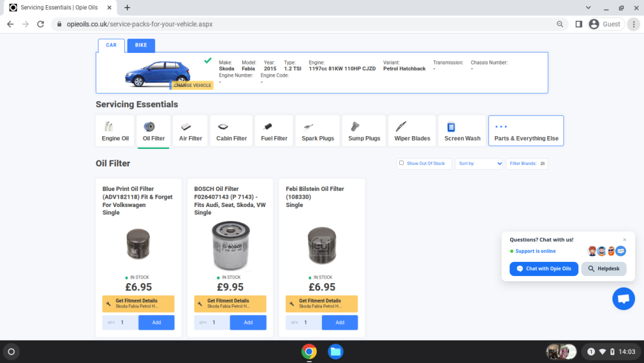Screen dimensions: 644x363
Task: Open the ChromeOS launcher button
Action: point(12,351)
